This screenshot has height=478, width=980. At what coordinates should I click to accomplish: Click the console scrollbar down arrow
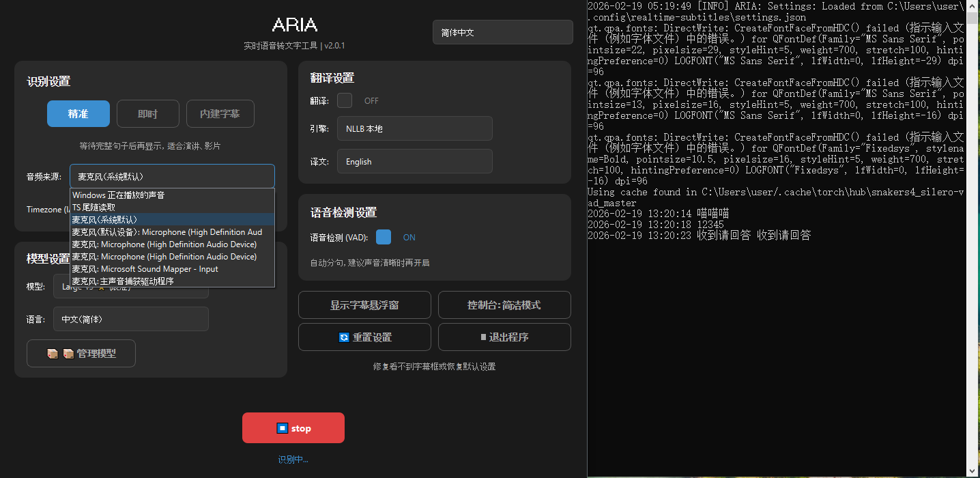point(973,470)
